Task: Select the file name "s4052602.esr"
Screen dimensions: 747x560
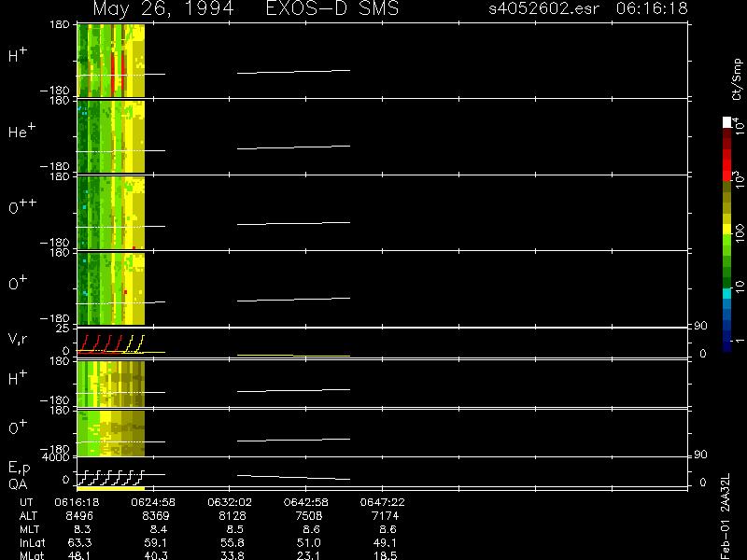Action: click(543, 8)
